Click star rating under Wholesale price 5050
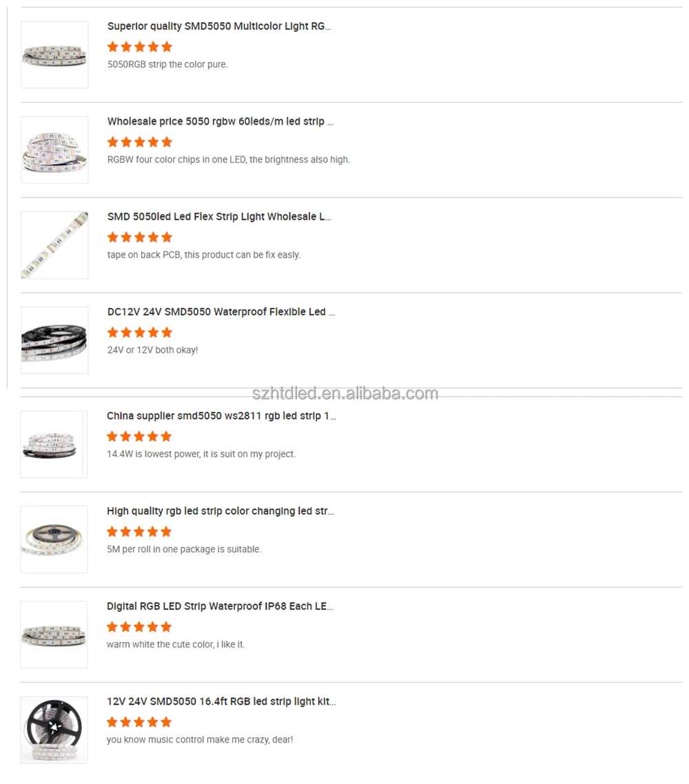The image size is (689, 784). [139, 142]
